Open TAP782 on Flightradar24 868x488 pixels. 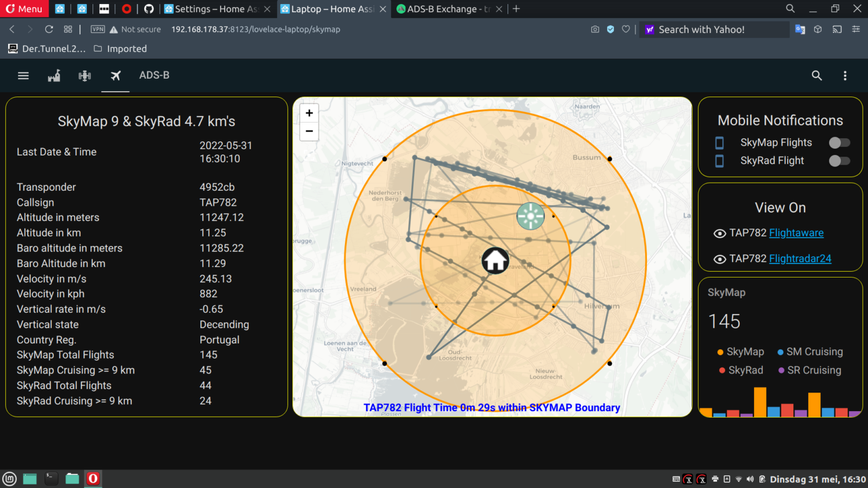click(800, 258)
